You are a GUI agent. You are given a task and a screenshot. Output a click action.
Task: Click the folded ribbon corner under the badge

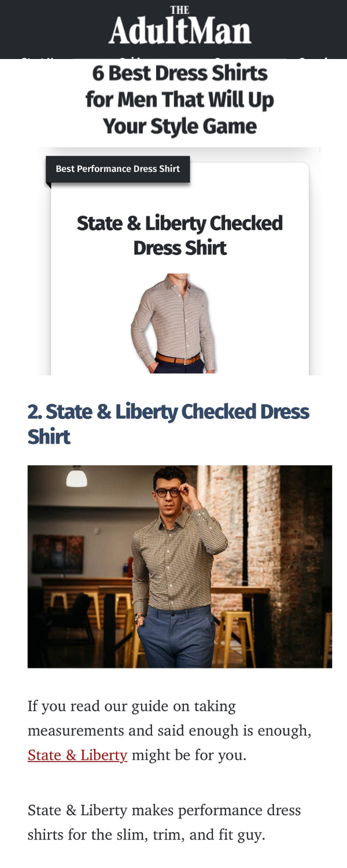point(49,186)
